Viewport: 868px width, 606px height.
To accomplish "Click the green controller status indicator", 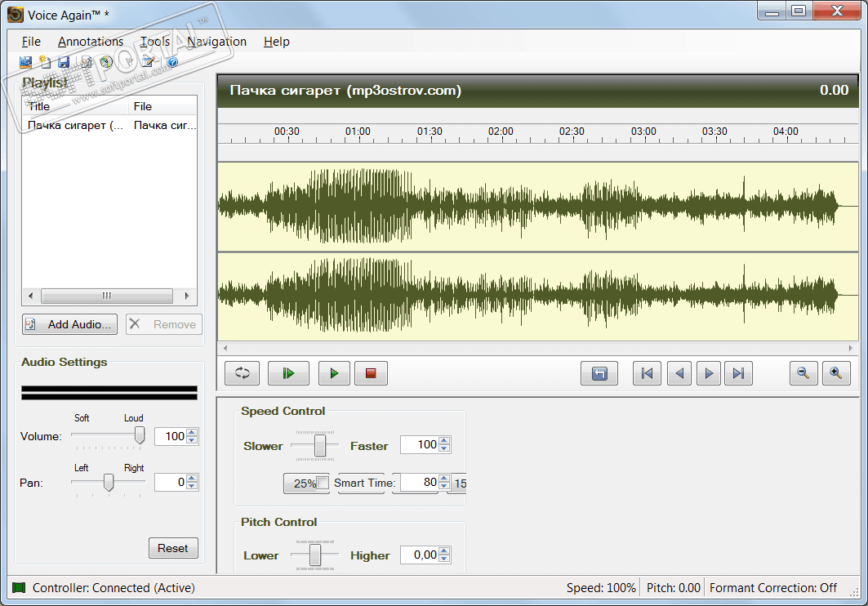I will [19, 587].
